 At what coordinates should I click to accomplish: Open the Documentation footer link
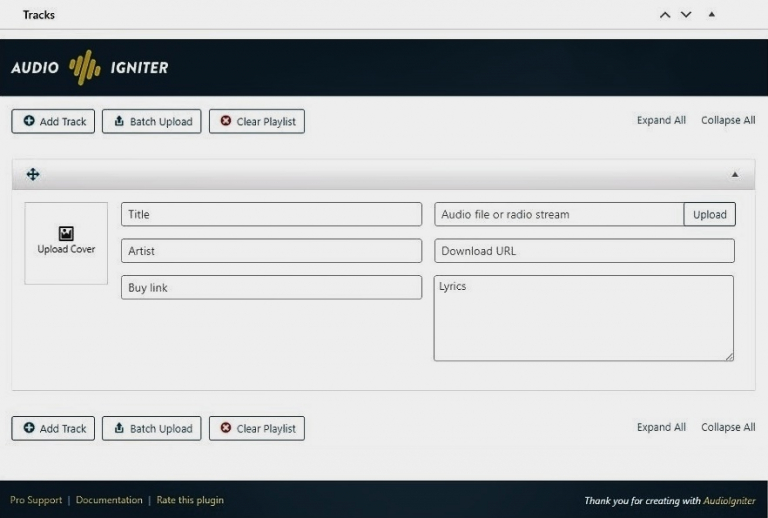(109, 500)
